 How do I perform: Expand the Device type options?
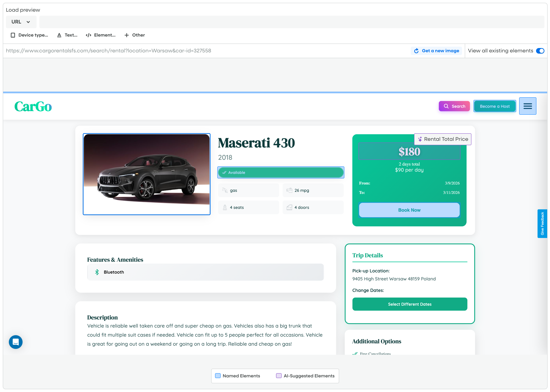click(x=29, y=35)
